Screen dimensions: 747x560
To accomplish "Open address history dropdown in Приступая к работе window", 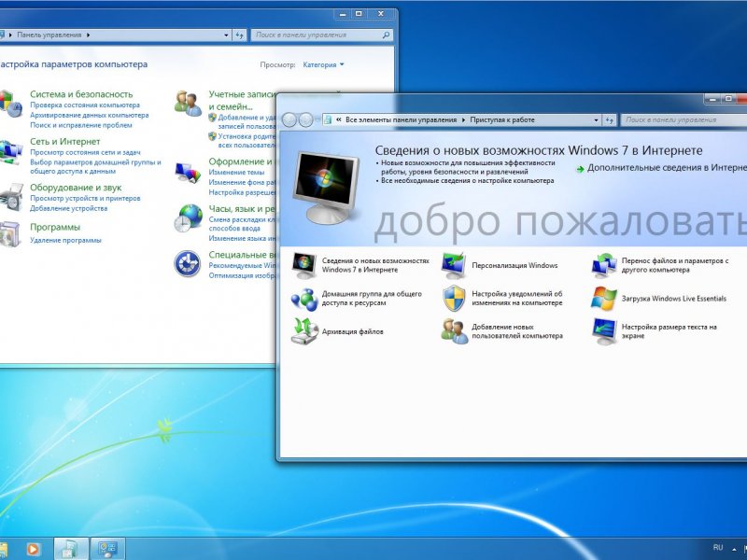I will tap(596, 120).
